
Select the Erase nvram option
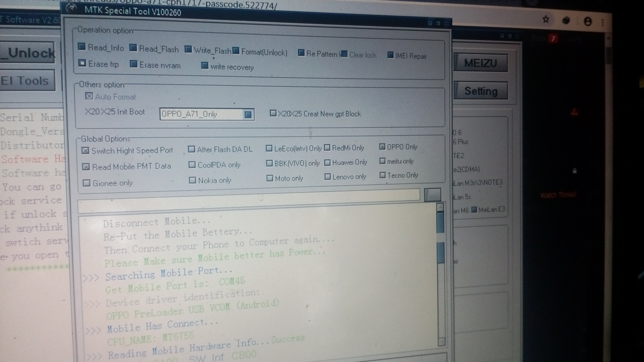133,64
